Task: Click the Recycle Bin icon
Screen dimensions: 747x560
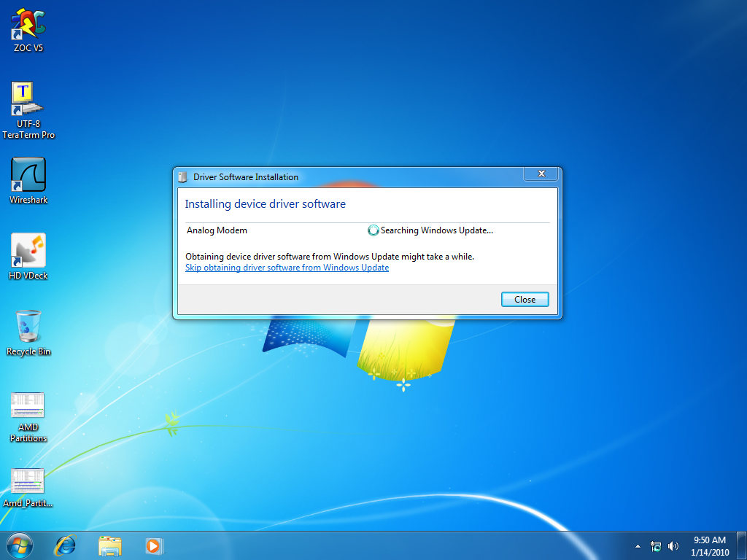Action: pyautogui.click(x=28, y=327)
